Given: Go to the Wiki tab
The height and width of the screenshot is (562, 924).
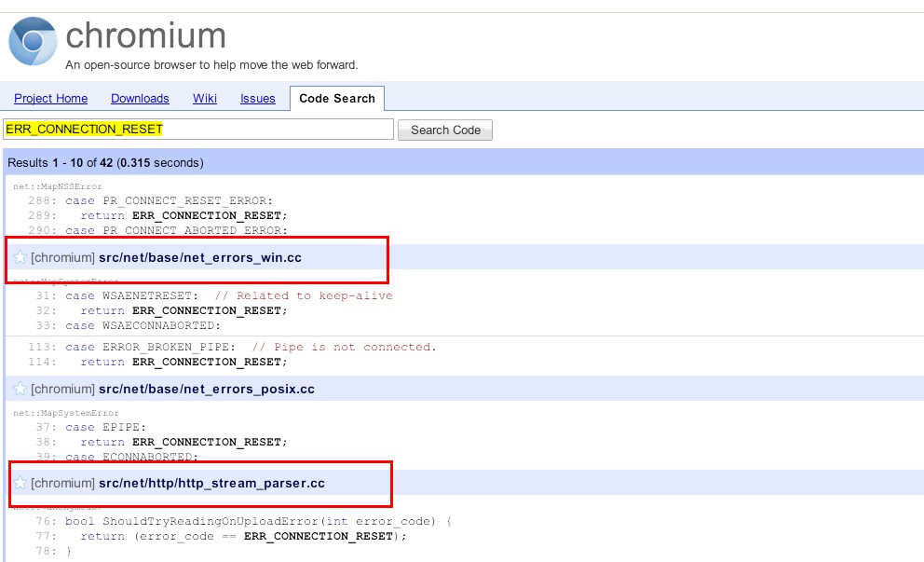Looking at the screenshot, I should (205, 99).
